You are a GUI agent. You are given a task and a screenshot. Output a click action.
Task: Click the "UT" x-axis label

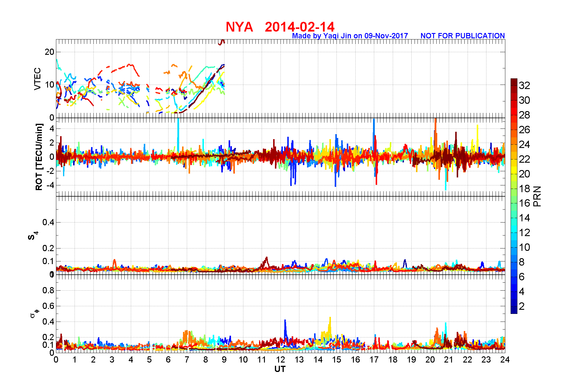(x=280, y=369)
